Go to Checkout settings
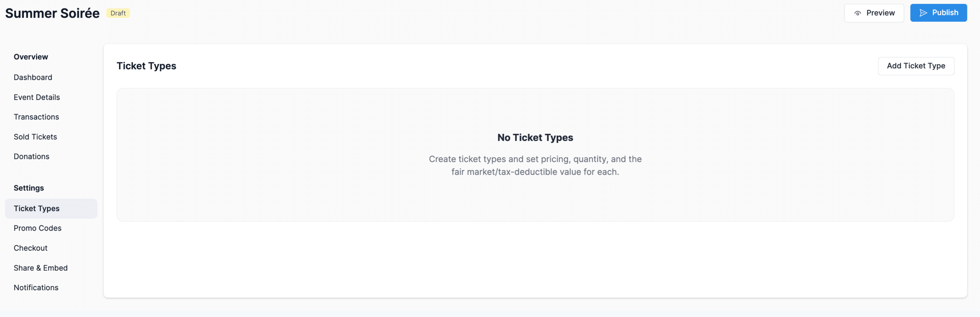Screen dimensions: 980x317 click(31, 248)
